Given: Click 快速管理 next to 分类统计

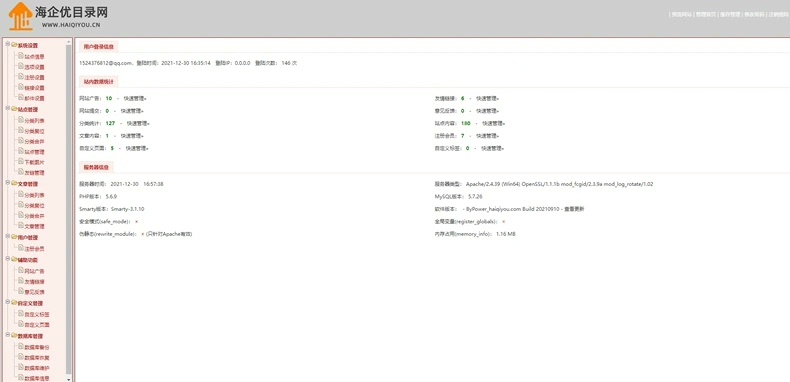Looking at the screenshot, I should tap(138, 123).
